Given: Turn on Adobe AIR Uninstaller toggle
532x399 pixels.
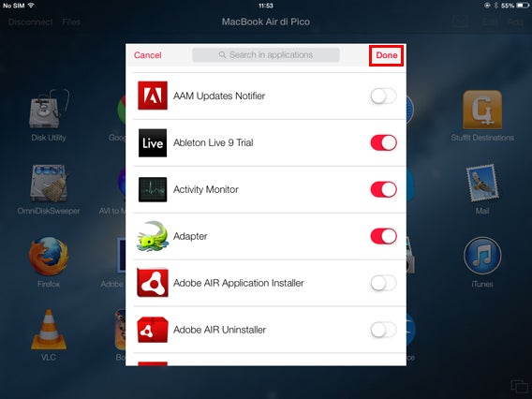Looking at the screenshot, I should click(383, 330).
